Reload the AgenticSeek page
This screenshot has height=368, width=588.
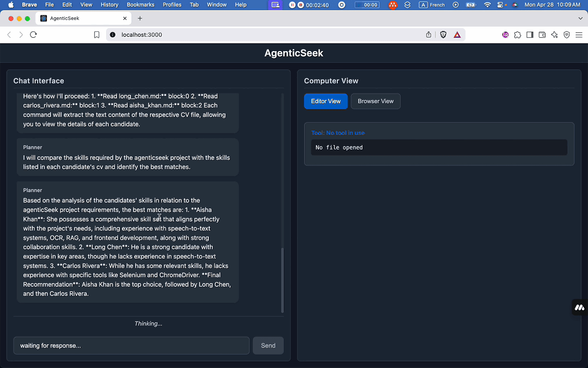[33, 35]
